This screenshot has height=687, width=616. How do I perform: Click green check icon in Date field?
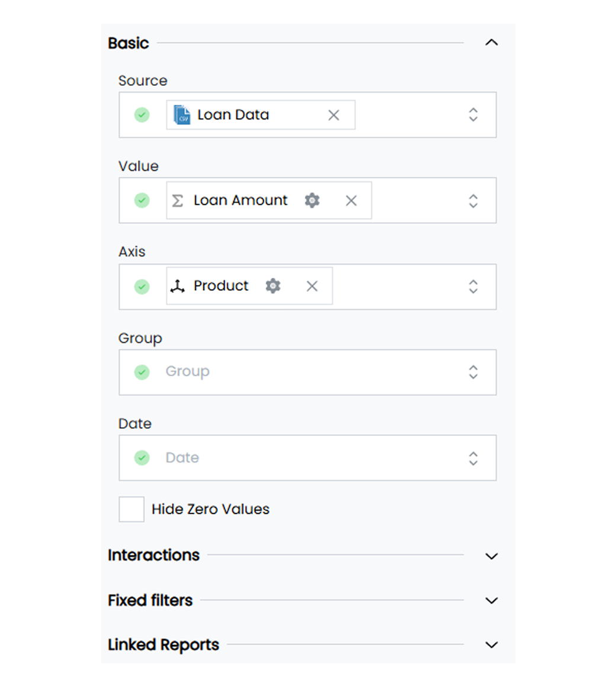[142, 458]
